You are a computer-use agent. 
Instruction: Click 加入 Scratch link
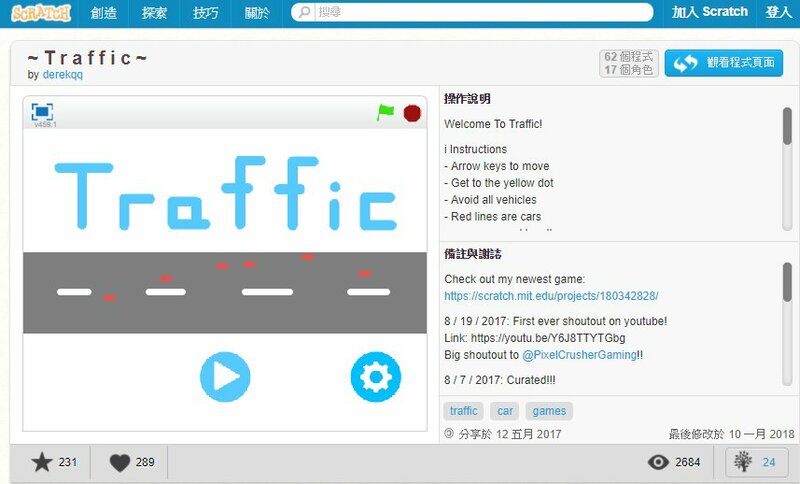click(710, 12)
